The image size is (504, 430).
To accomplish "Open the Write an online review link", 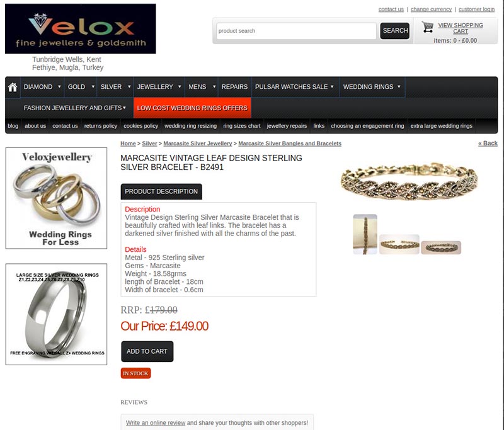I will point(156,423).
